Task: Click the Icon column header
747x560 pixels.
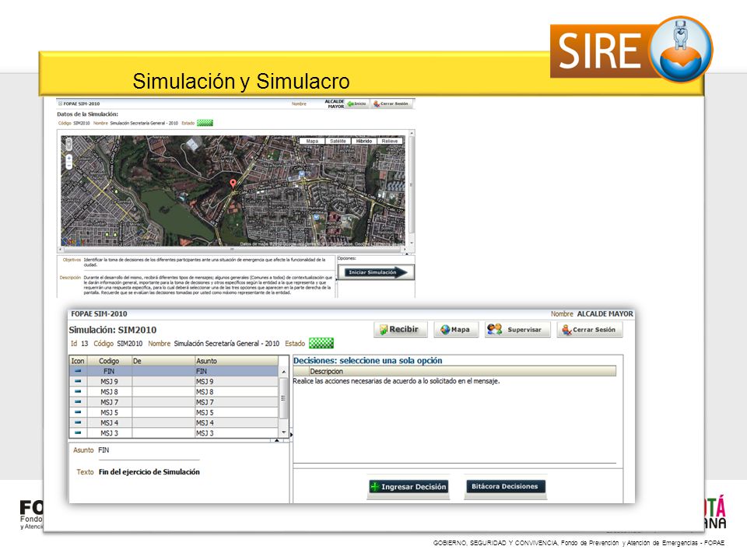Action: [x=78, y=361]
